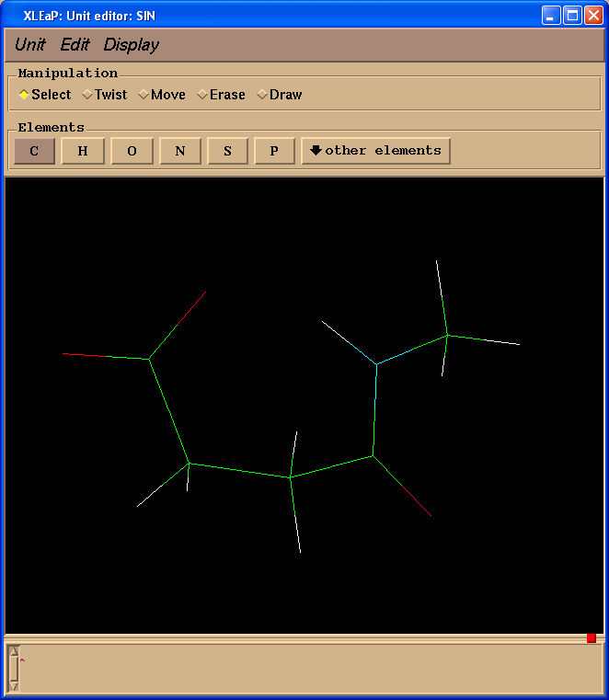Switch to Move manipulation mode
This screenshot has width=609, height=700.
pos(162,95)
